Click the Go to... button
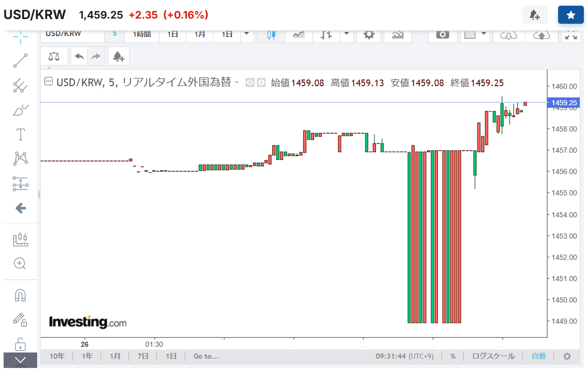The image size is (588, 369). tap(206, 356)
